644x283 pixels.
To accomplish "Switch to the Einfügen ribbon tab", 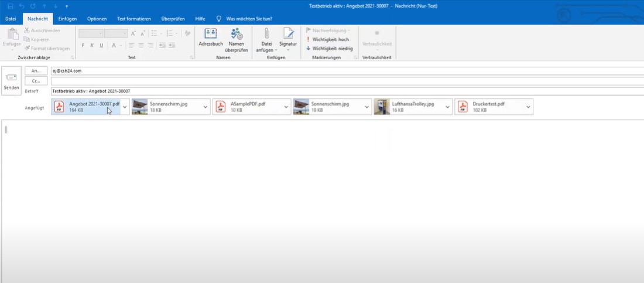I will point(67,19).
